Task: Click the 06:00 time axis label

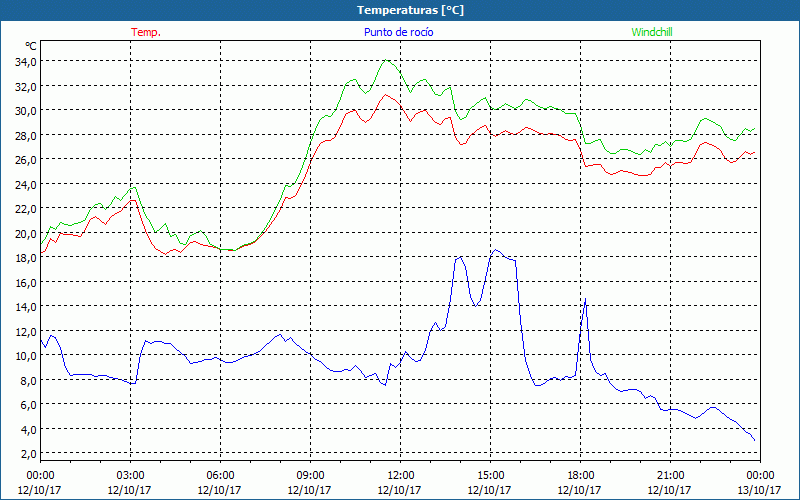Action: pos(220,476)
